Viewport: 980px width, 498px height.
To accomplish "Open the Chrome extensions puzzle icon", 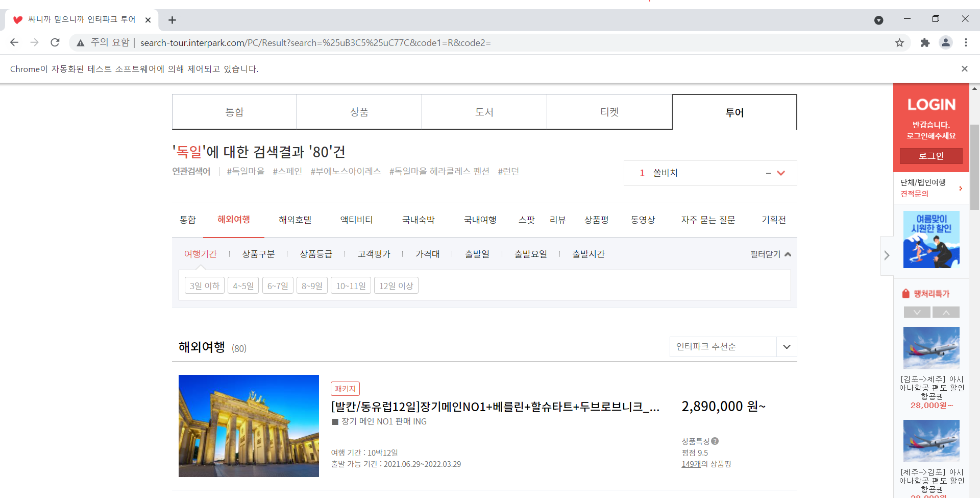I will tap(925, 43).
